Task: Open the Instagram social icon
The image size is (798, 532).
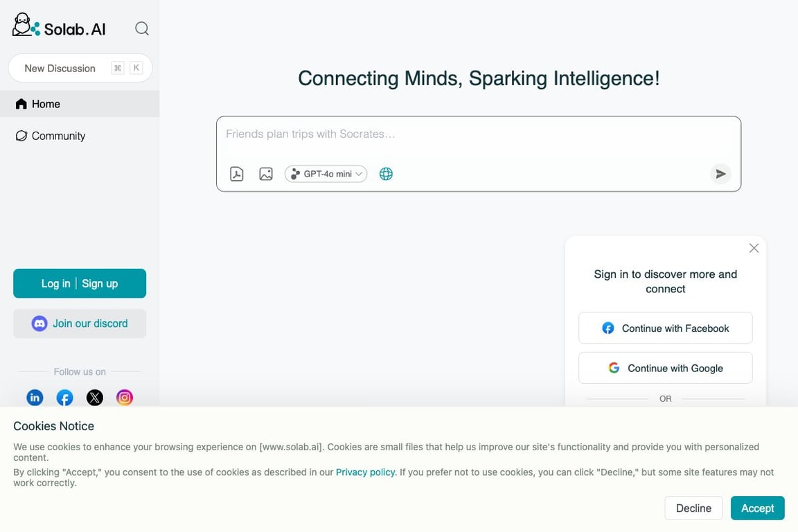Action: 125,398
